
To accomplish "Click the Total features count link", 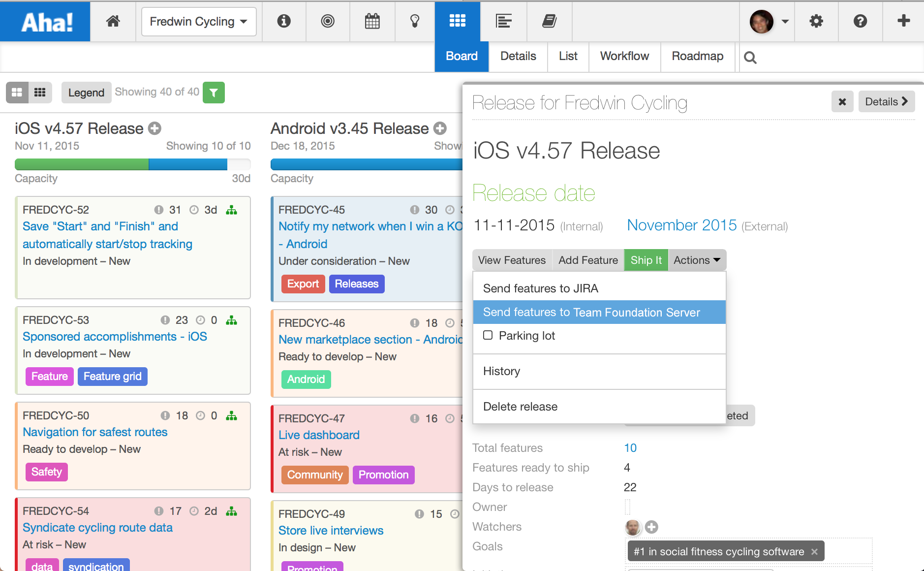I will click(x=630, y=447).
